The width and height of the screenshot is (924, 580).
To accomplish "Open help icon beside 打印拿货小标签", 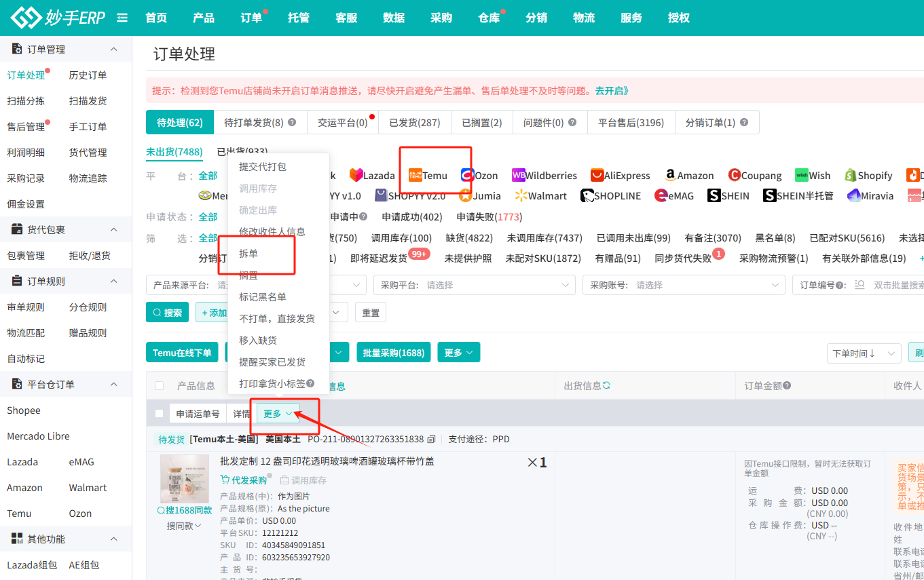I will [310, 384].
